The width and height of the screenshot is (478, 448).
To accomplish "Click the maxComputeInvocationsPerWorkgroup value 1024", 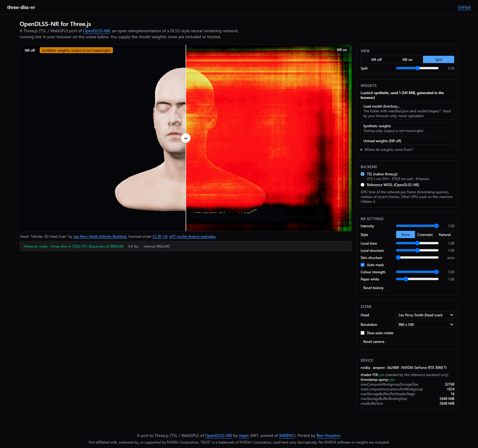I will coord(451,389).
